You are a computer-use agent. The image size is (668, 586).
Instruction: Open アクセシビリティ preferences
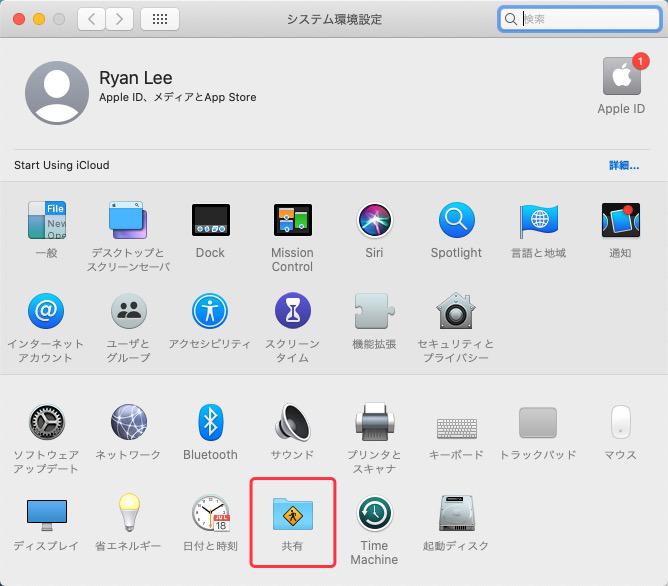coord(210,311)
